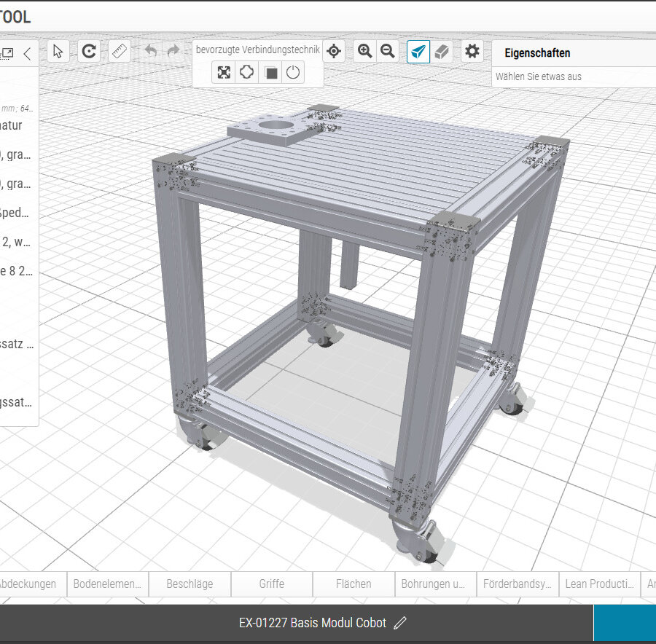
Task: Undo the last action
Action: [x=151, y=51]
